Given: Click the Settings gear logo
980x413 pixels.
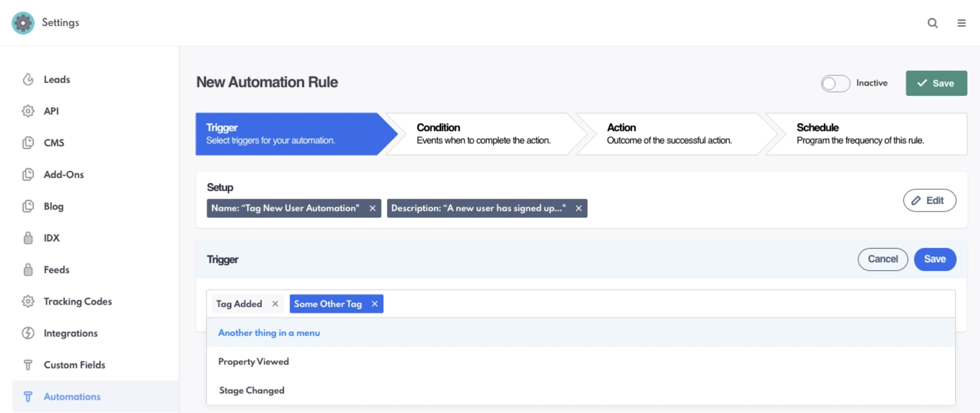Looking at the screenshot, I should point(23,23).
